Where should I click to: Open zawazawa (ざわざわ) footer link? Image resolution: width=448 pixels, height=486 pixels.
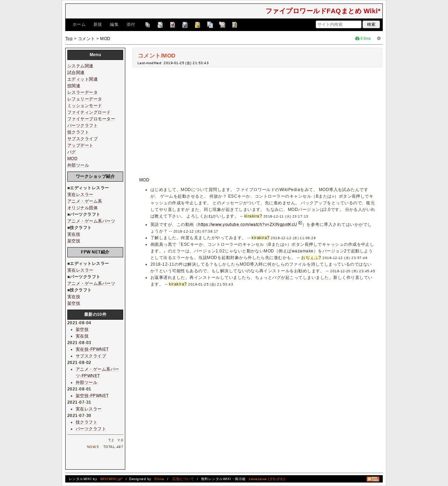(x=267, y=479)
